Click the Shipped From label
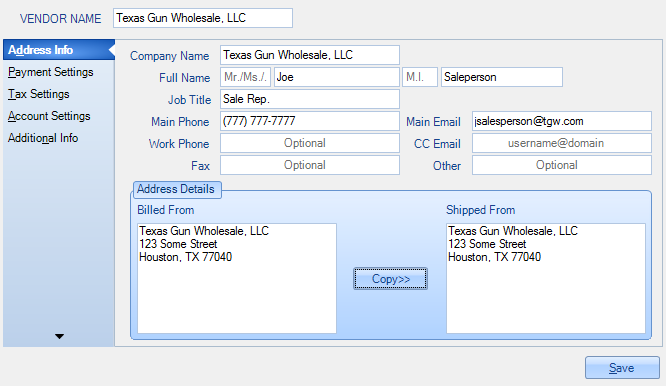Image resolution: width=666 pixels, height=386 pixels. pos(480,210)
